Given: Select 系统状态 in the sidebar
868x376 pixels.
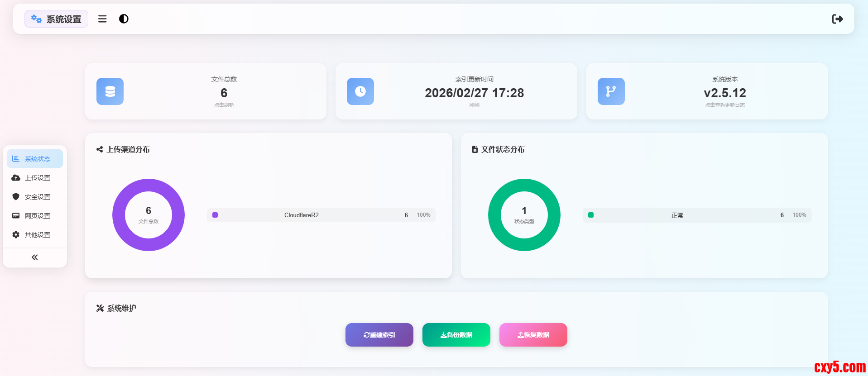Looking at the screenshot, I should click(35, 159).
